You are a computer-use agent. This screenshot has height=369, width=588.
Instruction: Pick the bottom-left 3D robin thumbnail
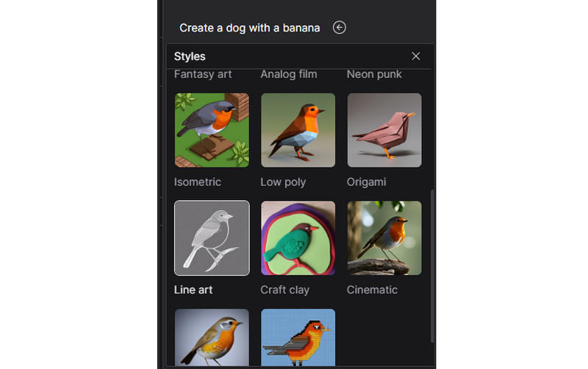[212, 337]
